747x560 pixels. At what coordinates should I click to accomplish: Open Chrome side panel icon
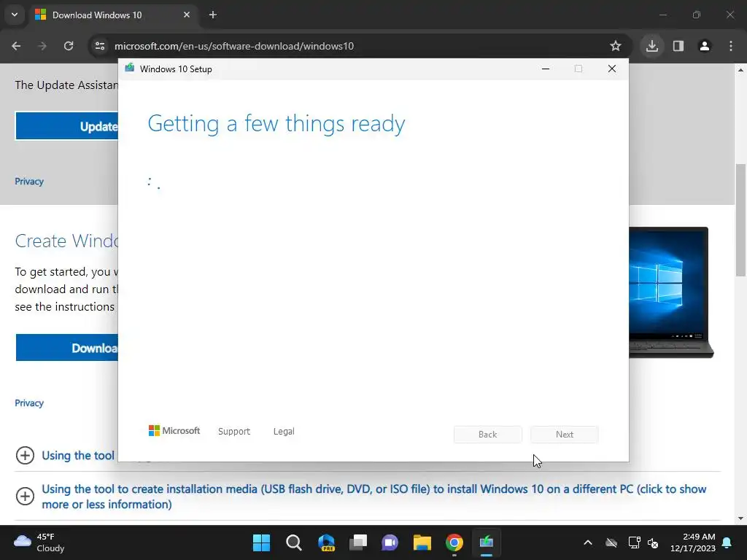tap(678, 46)
